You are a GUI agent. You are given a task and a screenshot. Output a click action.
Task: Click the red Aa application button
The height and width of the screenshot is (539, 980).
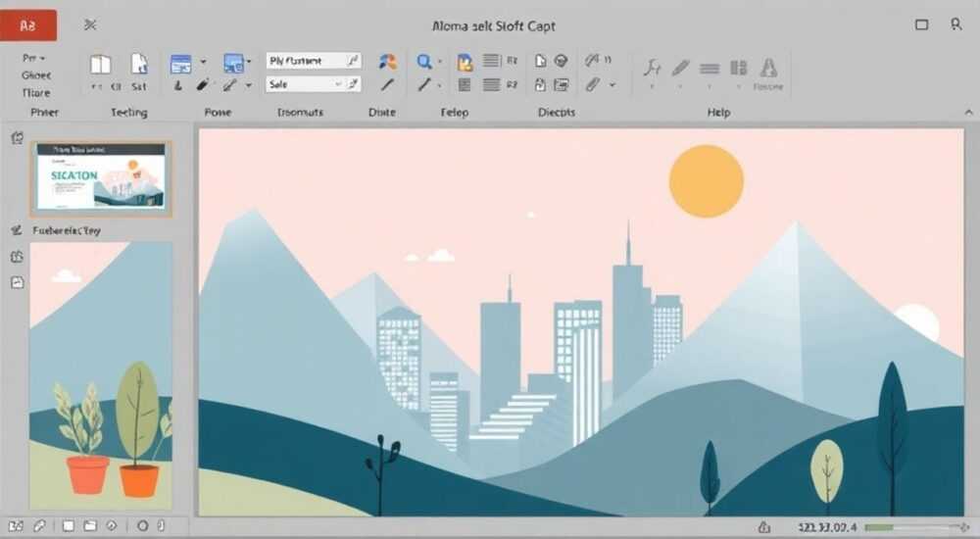[28, 25]
